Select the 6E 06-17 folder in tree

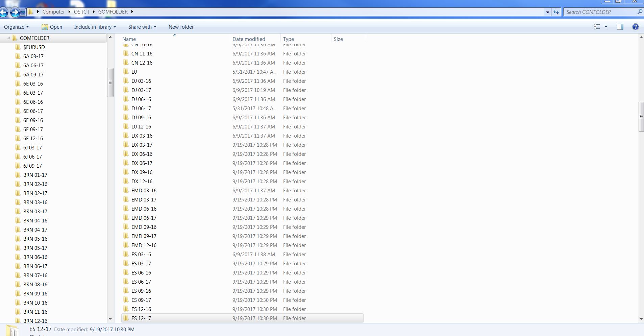click(x=33, y=111)
